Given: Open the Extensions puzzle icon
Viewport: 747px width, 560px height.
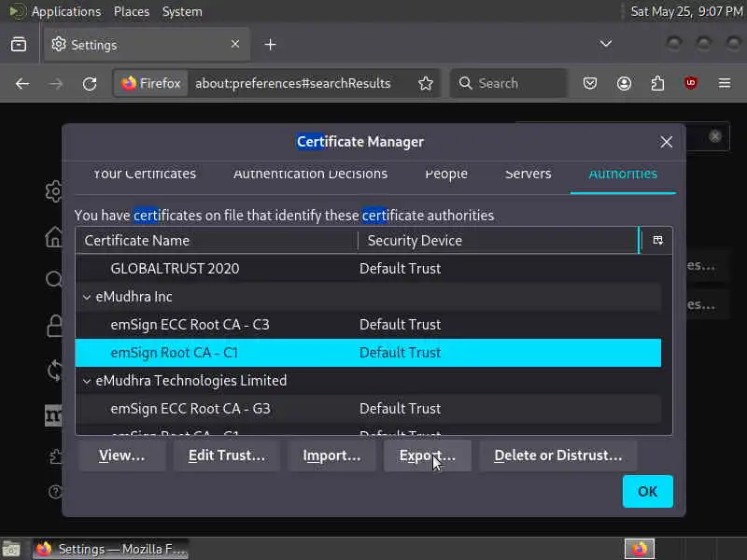Looking at the screenshot, I should [x=657, y=83].
